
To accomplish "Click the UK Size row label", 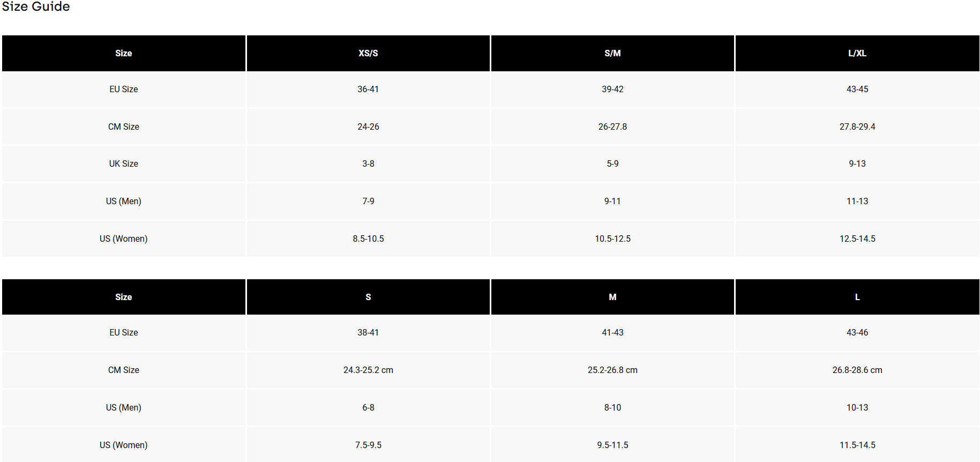I will [124, 163].
